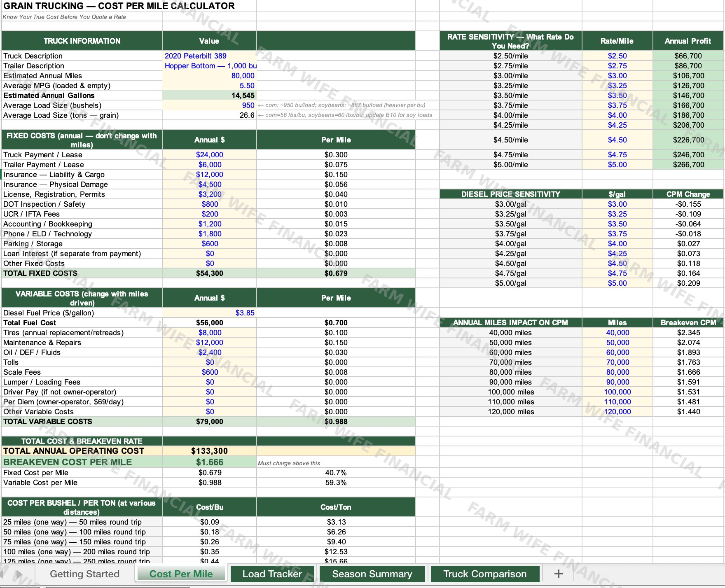Click DOT Inspection amount $800
725x588 pixels.
[210, 204]
